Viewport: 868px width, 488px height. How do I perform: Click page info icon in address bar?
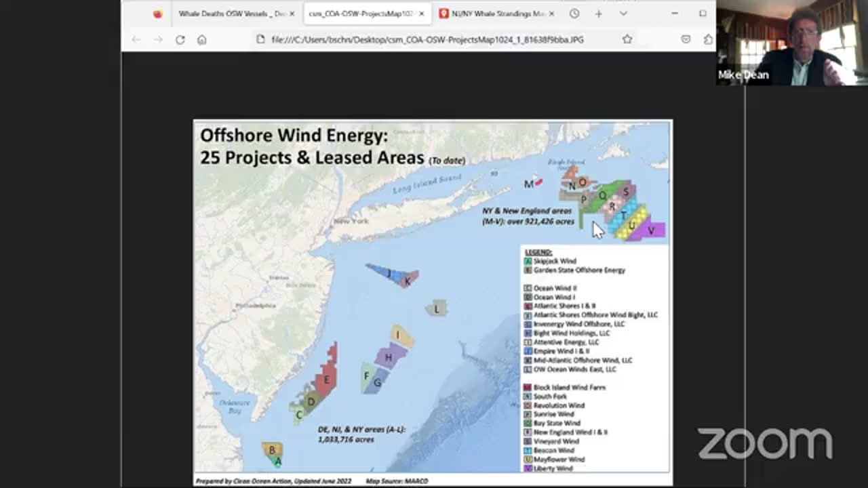(x=260, y=39)
